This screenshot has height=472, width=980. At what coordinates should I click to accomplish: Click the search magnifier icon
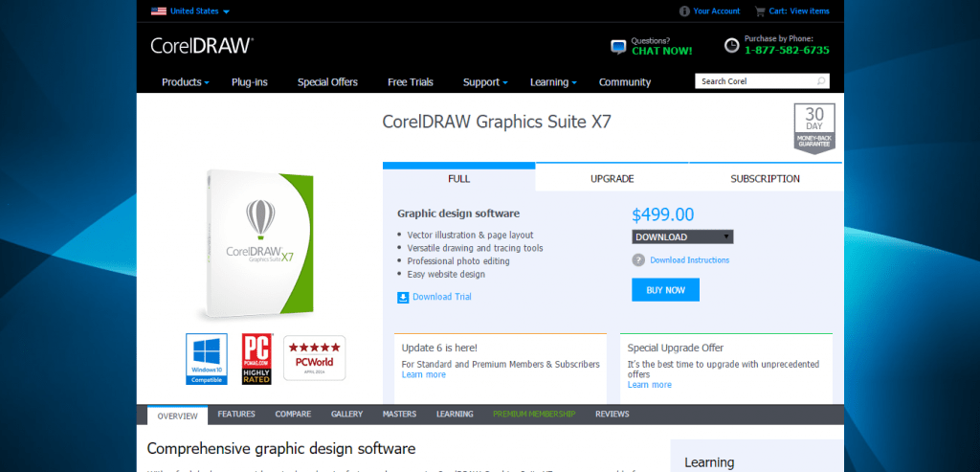[x=821, y=81]
